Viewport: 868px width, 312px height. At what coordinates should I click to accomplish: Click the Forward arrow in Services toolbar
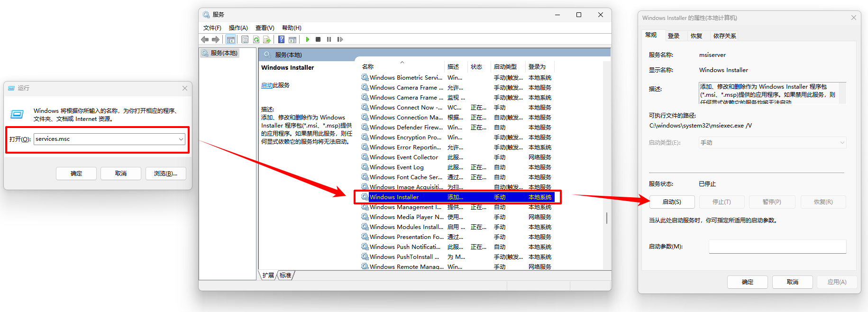point(216,39)
